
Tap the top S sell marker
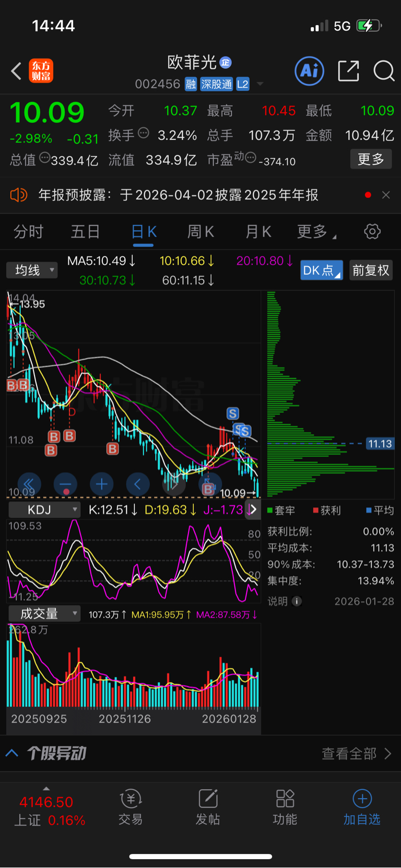(233, 414)
